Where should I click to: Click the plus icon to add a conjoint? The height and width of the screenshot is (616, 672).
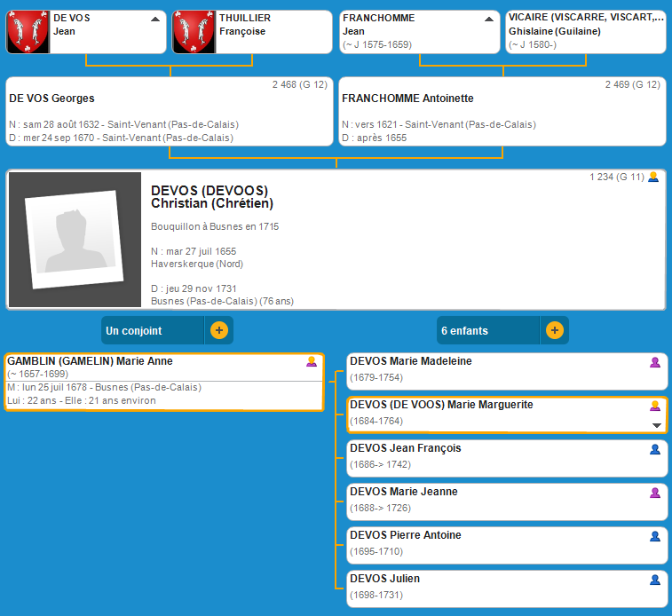click(219, 330)
